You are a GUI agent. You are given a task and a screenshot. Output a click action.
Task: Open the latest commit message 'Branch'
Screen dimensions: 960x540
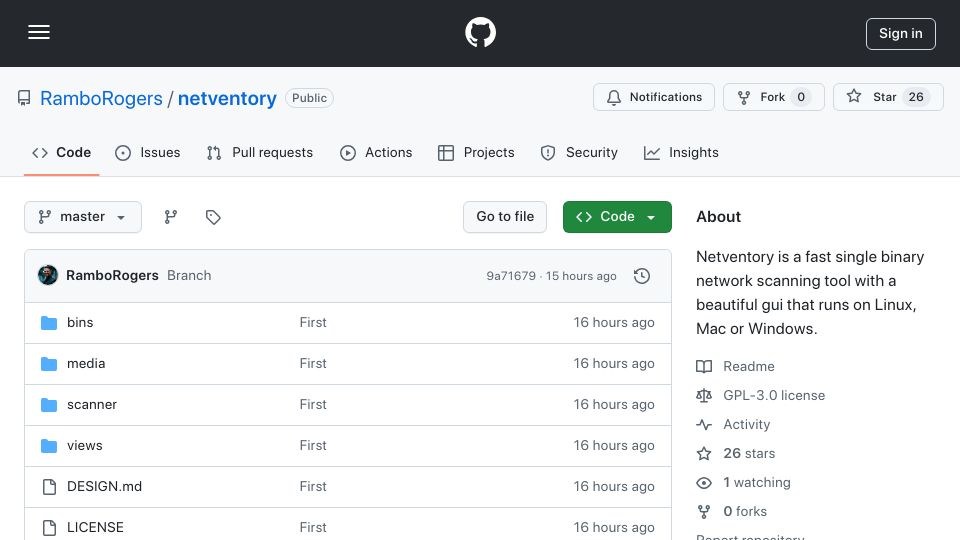189,276
